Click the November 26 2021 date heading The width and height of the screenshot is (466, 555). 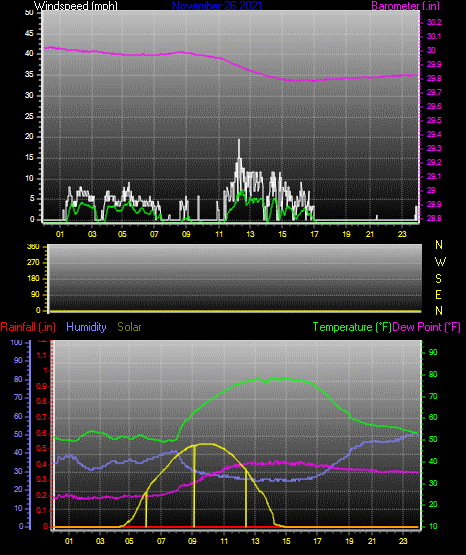tap(217, 6)
